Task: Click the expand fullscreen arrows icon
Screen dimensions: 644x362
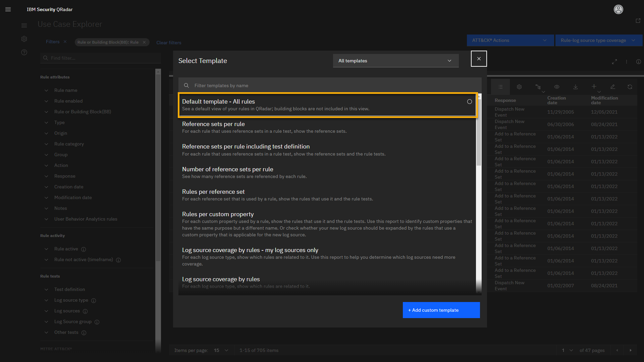Action: 614,62
